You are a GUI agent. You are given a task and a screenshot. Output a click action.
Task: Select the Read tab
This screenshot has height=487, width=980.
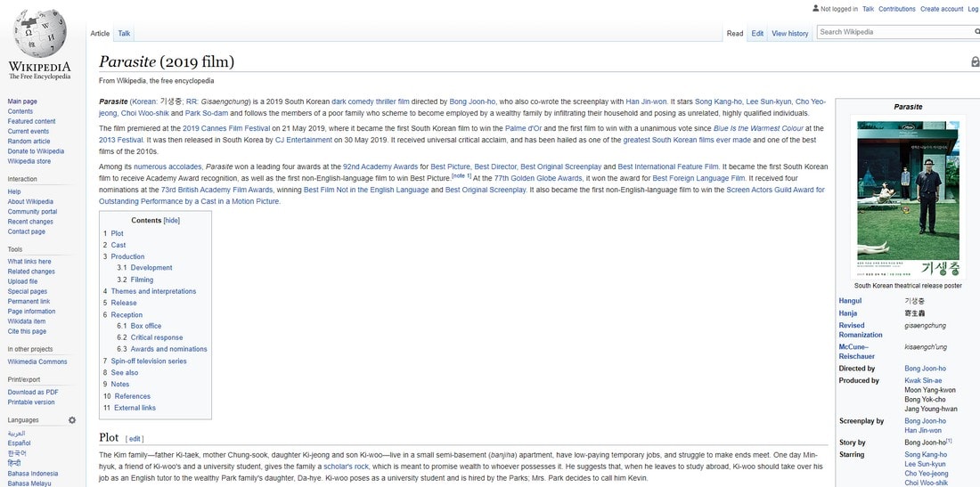(735, 34)
